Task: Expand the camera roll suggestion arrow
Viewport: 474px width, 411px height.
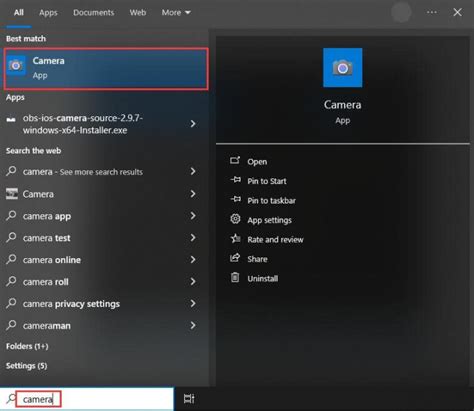Action: pyautogui.click(x=193, y=281)
